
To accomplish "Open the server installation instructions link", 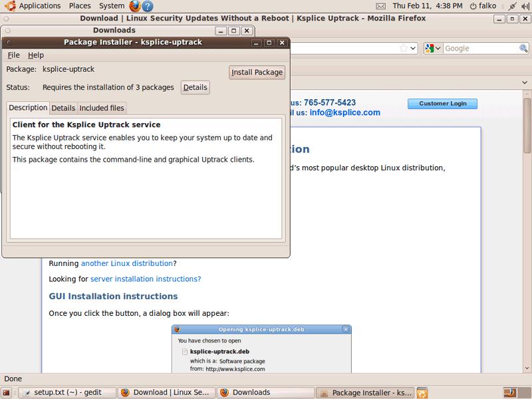I will [x=145, y=279].
